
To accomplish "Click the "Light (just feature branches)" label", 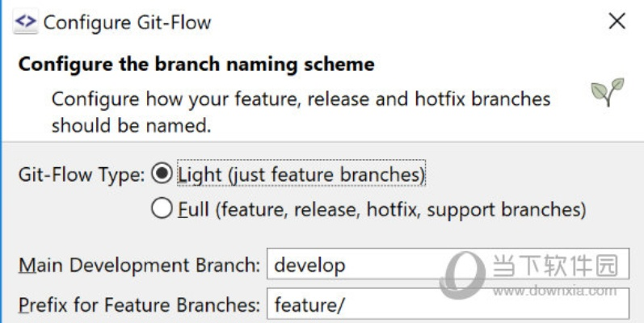I will pos(301,174).
